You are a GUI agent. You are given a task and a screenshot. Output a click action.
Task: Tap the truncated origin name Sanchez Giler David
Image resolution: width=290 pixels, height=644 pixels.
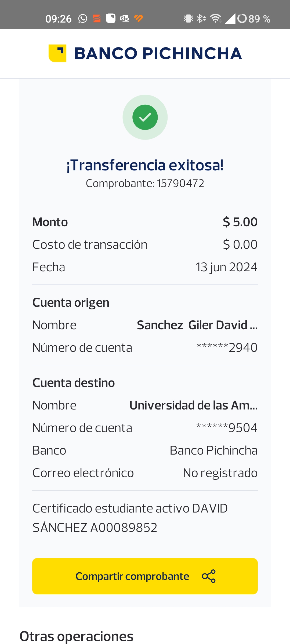[197, 325]
